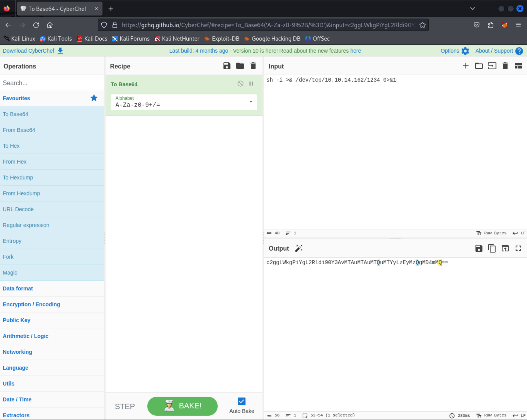
Task: Click the operations Search field
Action: pos(52,83)
